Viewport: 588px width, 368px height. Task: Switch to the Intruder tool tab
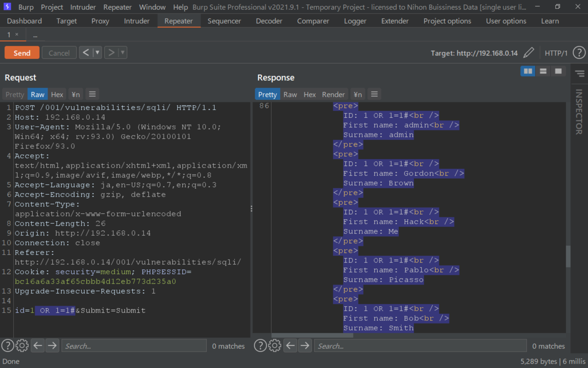pos(137,21)
